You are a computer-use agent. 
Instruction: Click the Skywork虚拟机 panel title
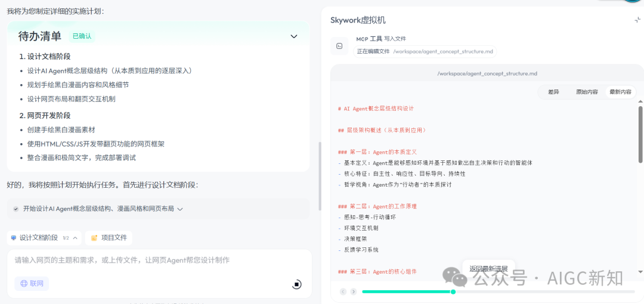tap(358, 20)
